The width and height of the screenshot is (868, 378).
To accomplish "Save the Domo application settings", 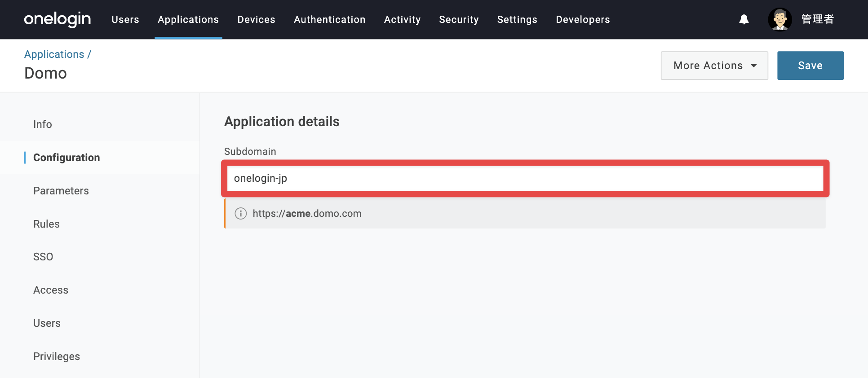I will pos(810,66).
